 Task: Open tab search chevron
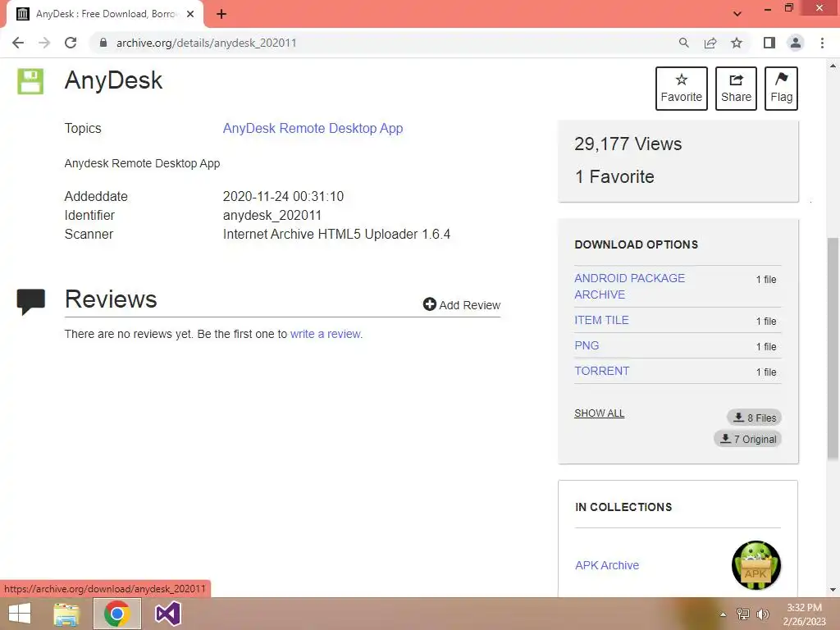point(737,14)
